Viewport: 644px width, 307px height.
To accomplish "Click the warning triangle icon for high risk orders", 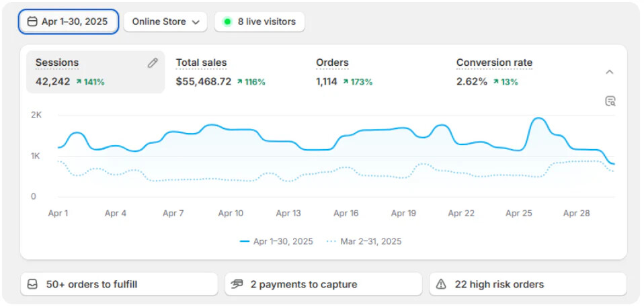I will (x=441, y=284).
